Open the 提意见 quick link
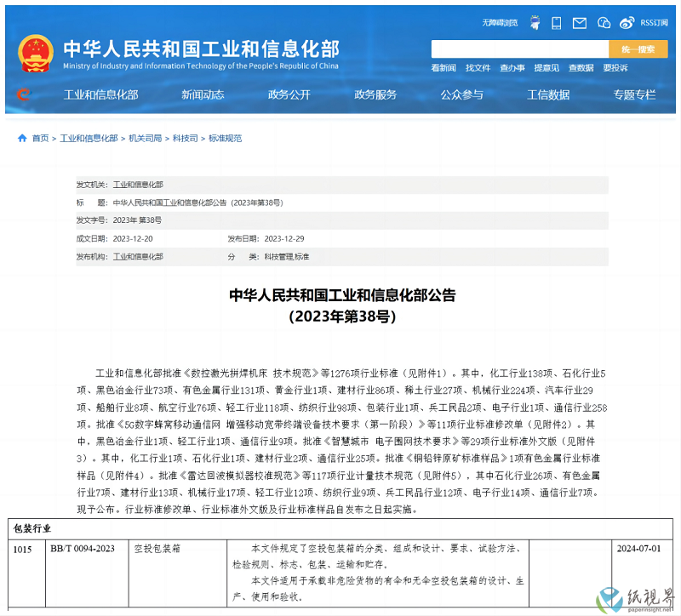681x616 pixels. coord(547,68)
